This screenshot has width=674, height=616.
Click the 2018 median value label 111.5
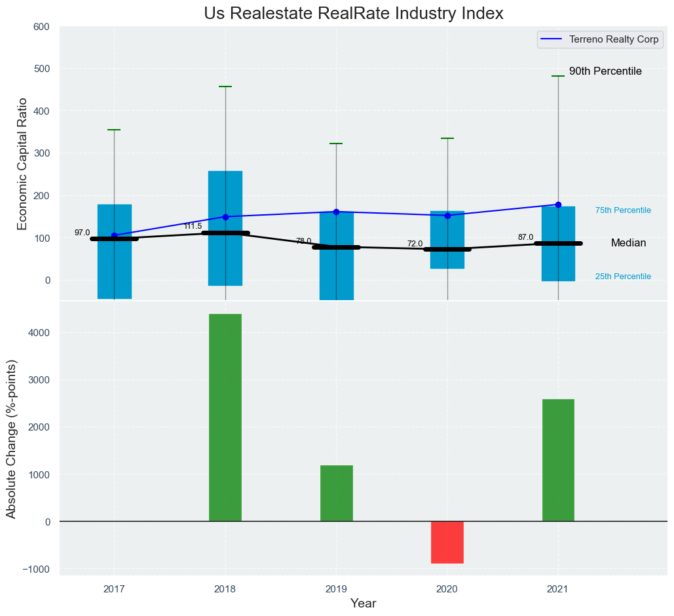(x=193, y=226)
